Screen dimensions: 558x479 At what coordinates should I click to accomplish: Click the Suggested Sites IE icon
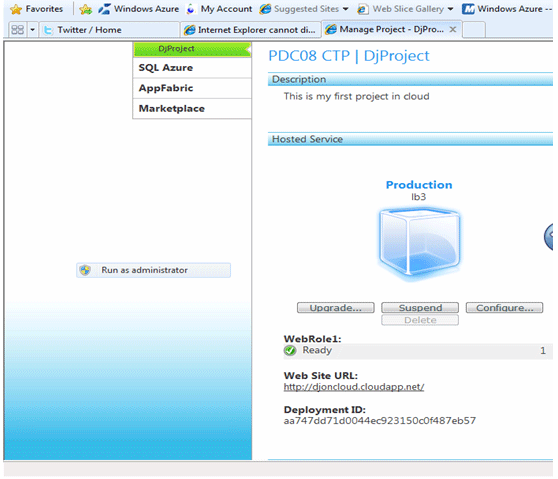point(265,9)
